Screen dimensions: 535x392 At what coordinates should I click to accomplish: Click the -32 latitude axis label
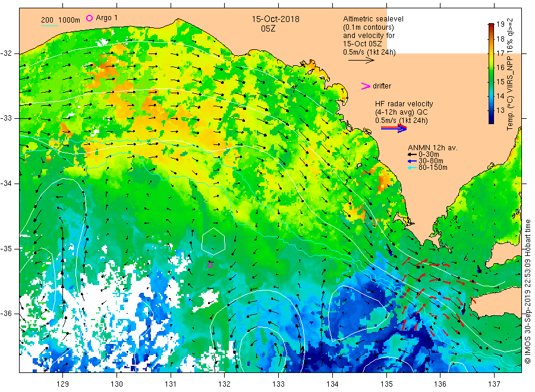pos(7,53)
